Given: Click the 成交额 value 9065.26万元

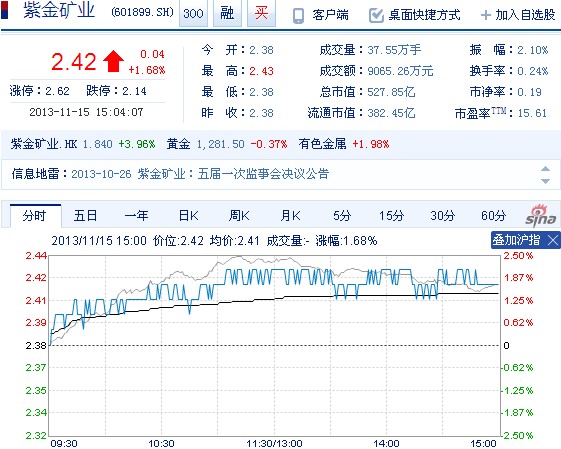Looking at the screenshot, I should click(400, 71).
